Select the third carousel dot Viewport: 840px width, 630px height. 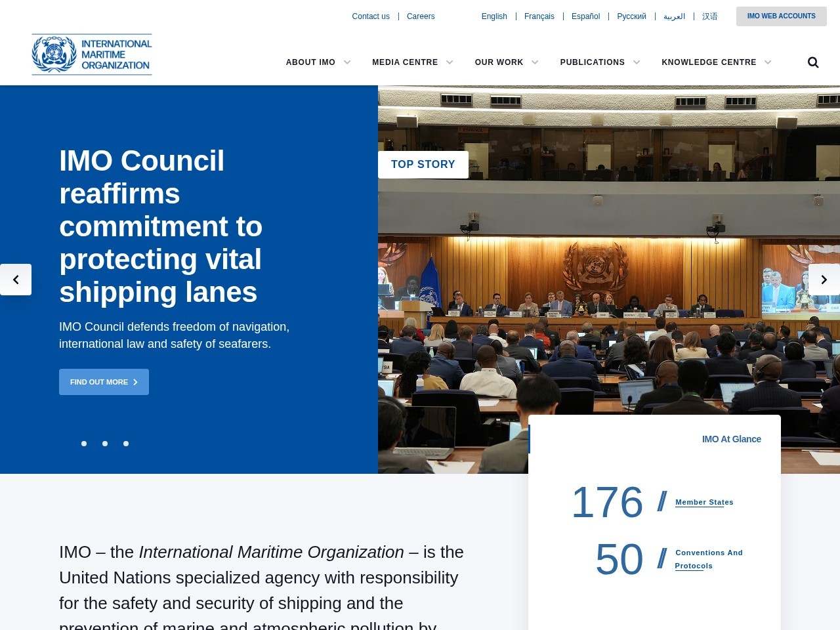(x=126, y=444)
